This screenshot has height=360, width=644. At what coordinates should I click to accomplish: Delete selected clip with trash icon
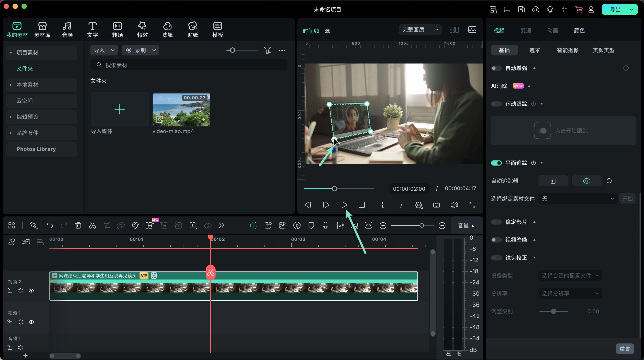tap(78, 225)
